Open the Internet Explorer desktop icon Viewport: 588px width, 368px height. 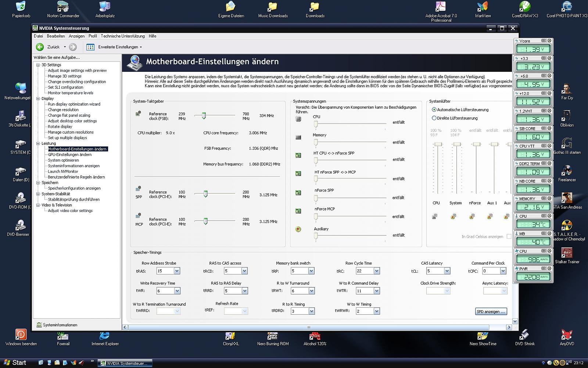105,339
